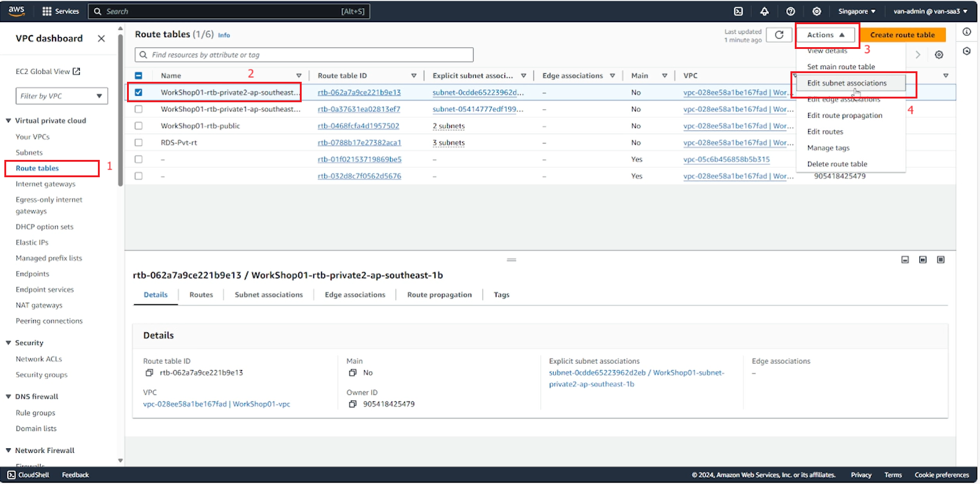The image size is (980, 484).
Task: Open the Singapore region selector
Action: click(x=857, y=11)
